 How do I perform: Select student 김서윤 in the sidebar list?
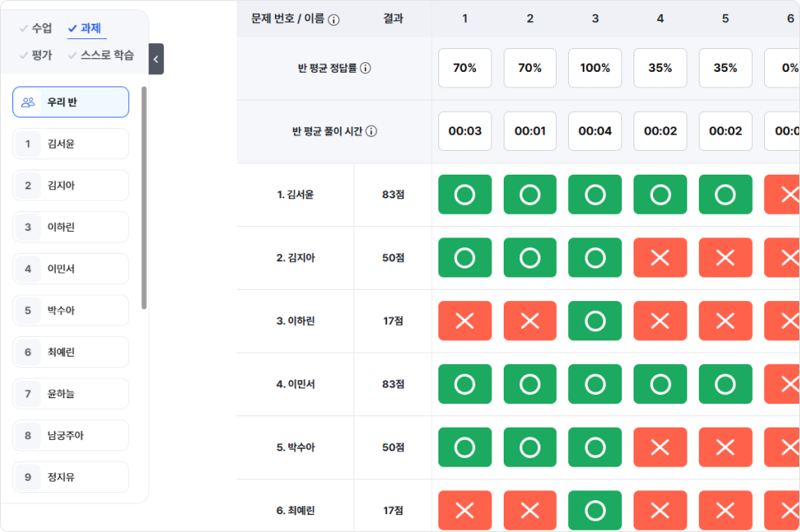pos(70,144)
